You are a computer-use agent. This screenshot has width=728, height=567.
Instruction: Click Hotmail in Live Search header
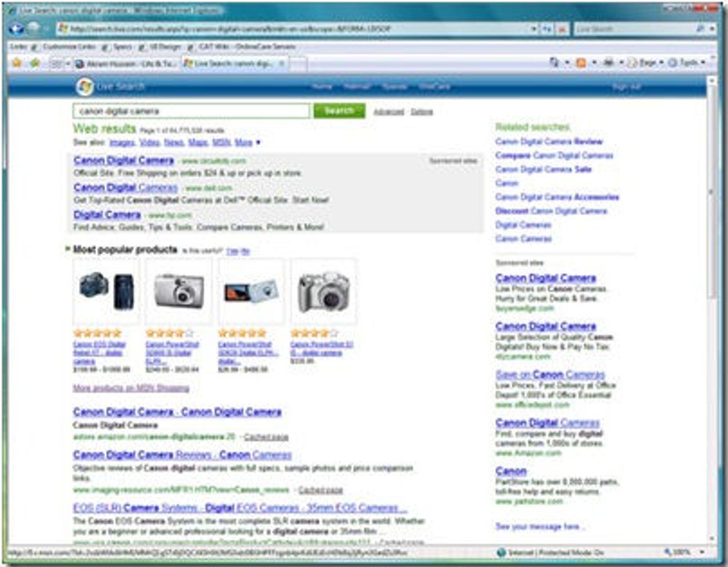pyautogui.click(x=357, y=87)
